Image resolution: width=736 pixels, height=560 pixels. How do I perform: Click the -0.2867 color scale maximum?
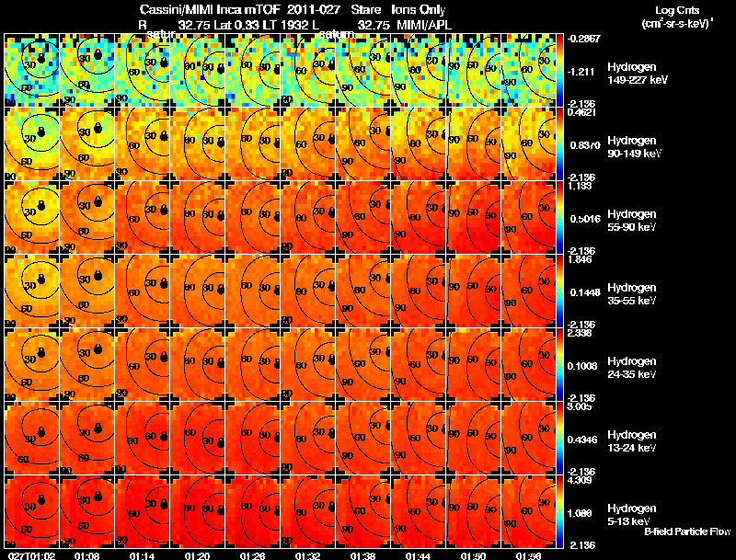coord(583,39)
